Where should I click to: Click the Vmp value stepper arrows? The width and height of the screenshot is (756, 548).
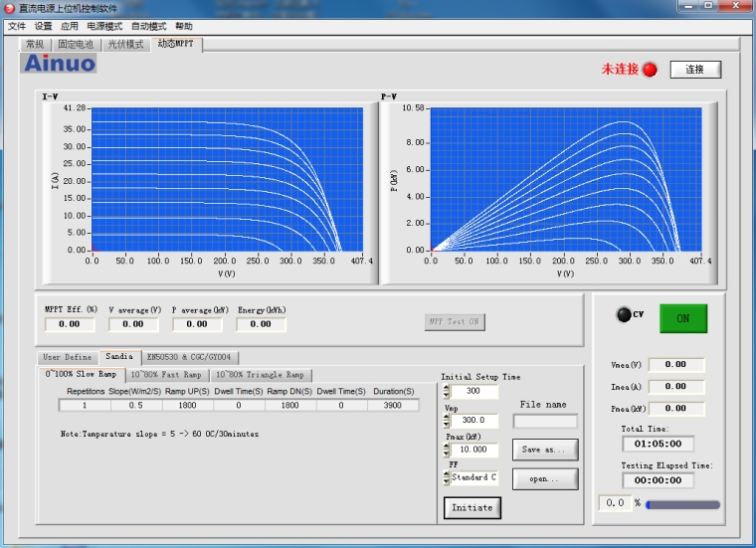click(x=447, y=421)
